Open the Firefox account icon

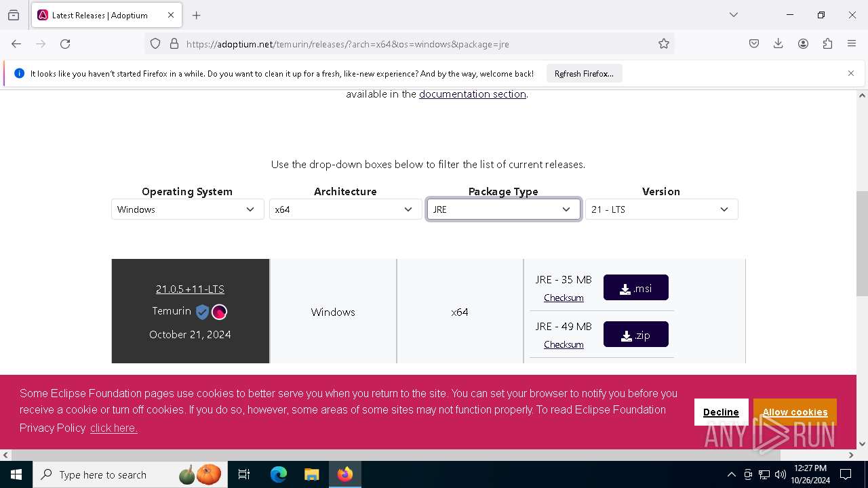click(803, 43)
